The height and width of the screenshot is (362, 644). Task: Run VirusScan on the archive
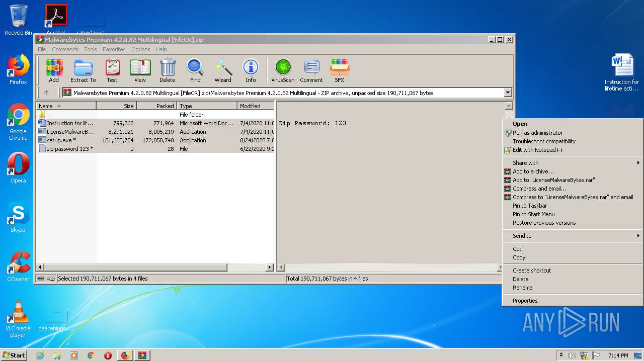coord(283,70)
